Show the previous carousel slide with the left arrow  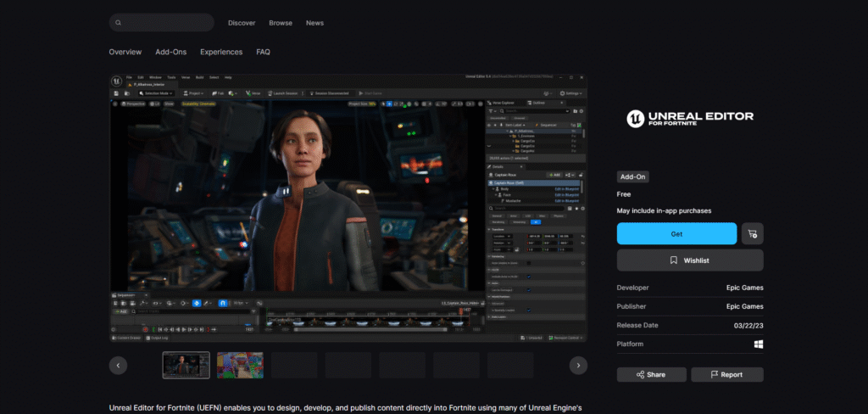pyautogui.click(x=119, y=366)
